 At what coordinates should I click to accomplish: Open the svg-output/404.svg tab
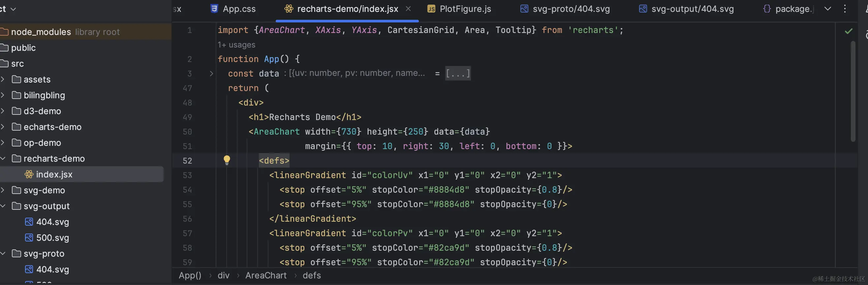[x=686, y=9]
